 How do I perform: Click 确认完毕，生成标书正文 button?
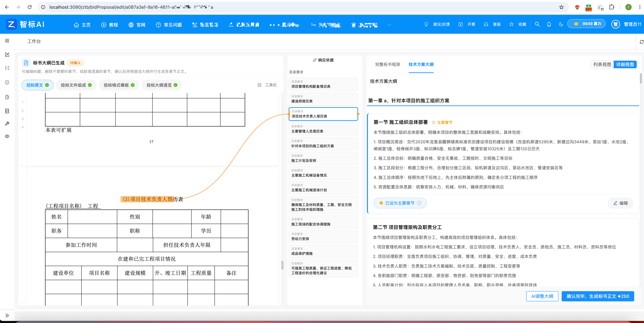598,296
